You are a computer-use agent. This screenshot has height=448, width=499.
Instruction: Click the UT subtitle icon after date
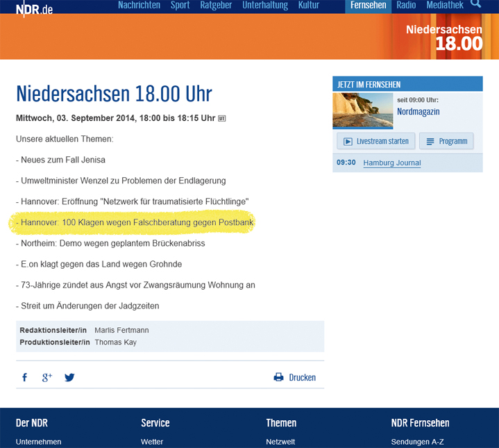click(222, 119)
